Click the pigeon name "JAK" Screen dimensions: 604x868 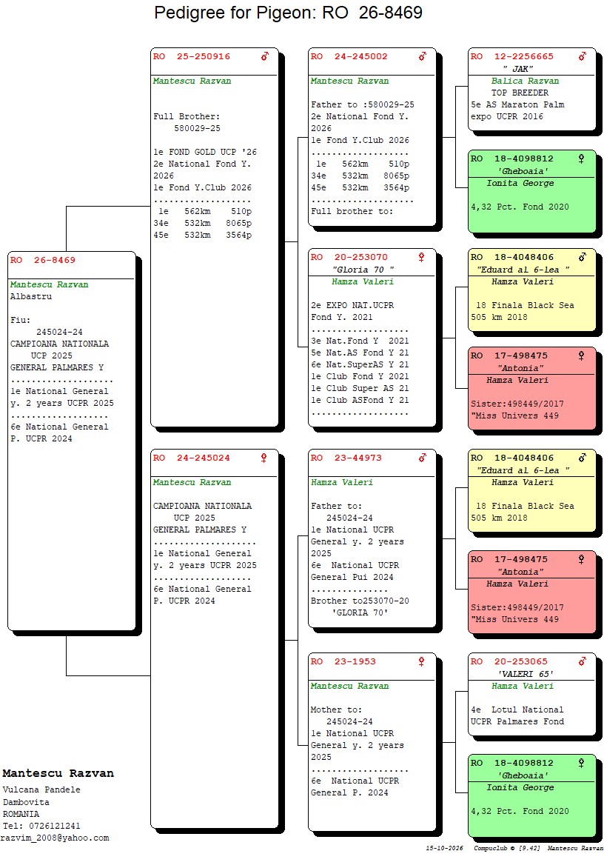pyautogui.click(x=520, y=69)
